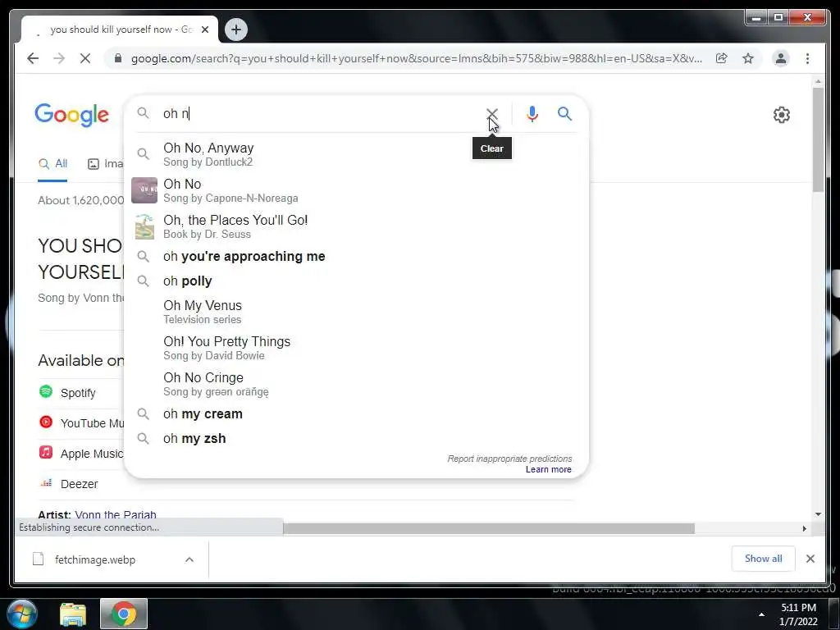Click the vertical page scrollbar

[x=818, y=139]
